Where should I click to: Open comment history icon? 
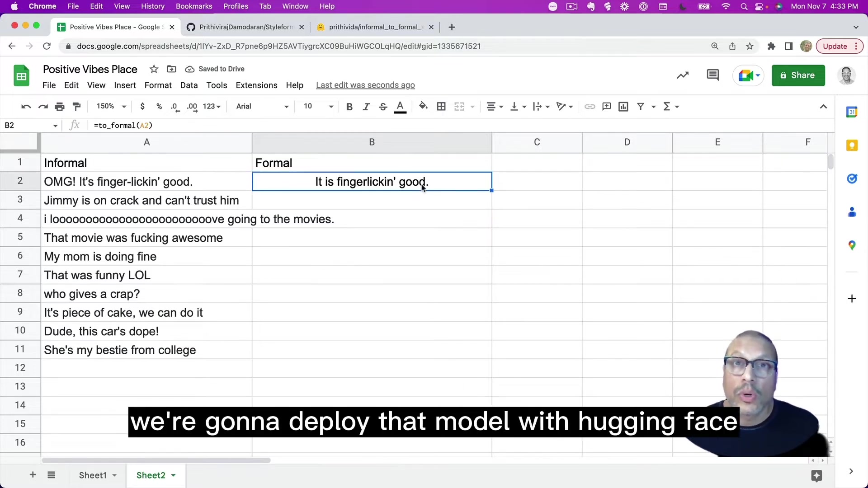(x=712, y=75)
